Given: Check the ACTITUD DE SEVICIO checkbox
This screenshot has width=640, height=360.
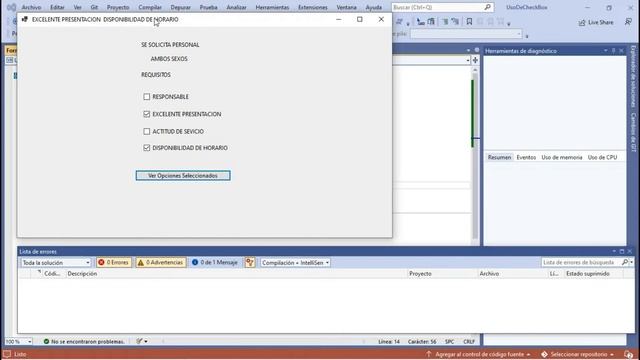Looking at the screenshot, I should pos(147,131).
